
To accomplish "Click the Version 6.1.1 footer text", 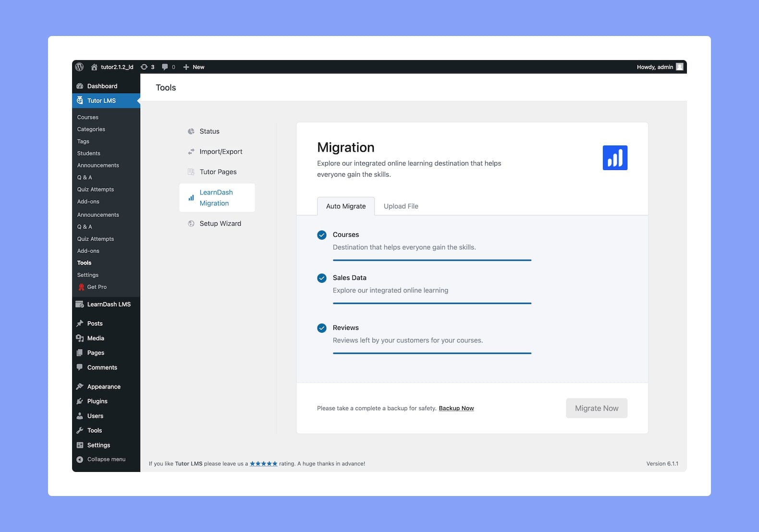I will (x=662, y=464).
